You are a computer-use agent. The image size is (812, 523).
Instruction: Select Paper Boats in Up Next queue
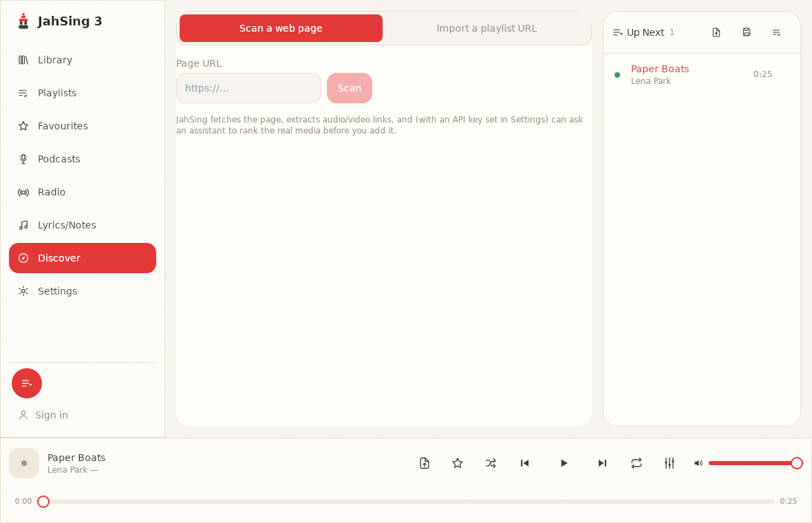pyautogui.click(x=702, y=74)
